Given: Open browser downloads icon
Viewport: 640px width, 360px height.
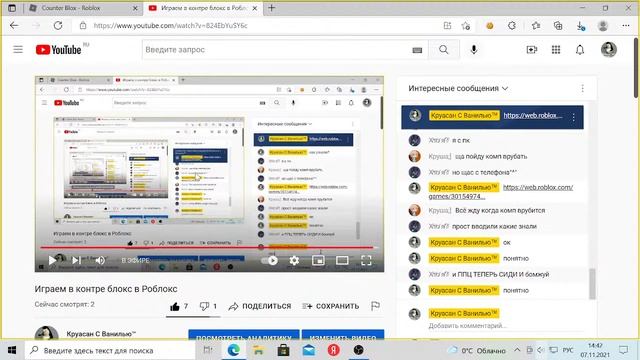Looking at the screenshot, I should [580, 26].
